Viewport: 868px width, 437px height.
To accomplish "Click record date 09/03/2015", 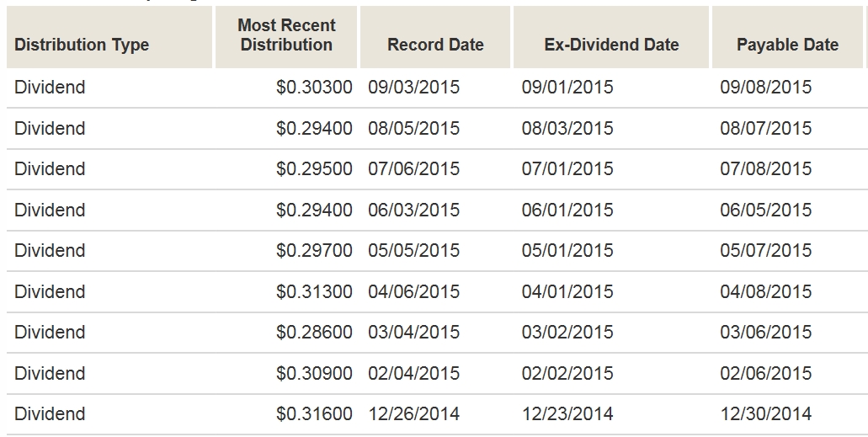I will [413, 88].
